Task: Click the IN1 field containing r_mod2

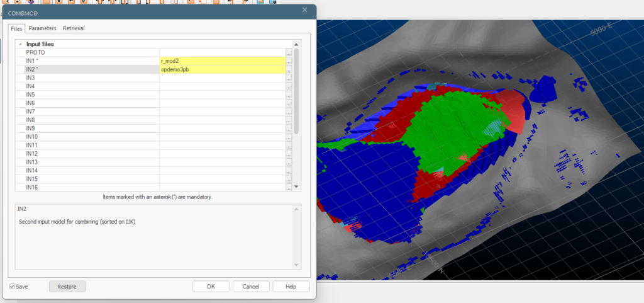Action: tap(223, 61)
